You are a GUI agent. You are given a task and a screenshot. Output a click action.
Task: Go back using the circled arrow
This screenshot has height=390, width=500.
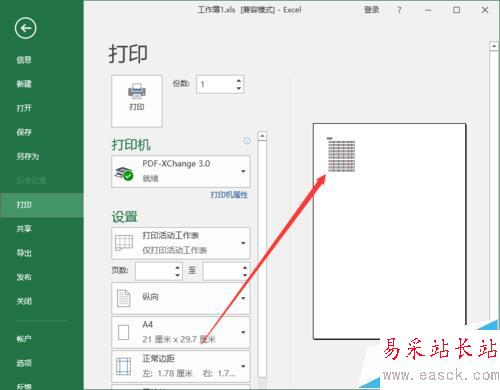pos(26,28)
